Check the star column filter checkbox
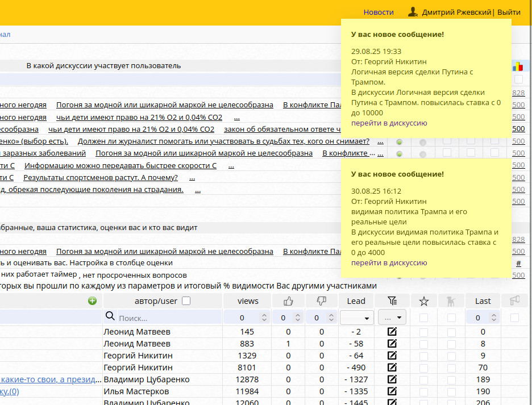The height and width of the screenshot is (405, 532). 423,318
